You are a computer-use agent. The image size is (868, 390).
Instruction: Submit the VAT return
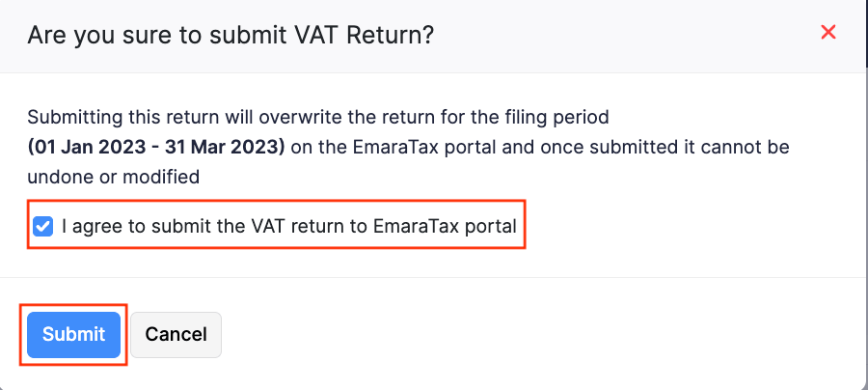73,335
